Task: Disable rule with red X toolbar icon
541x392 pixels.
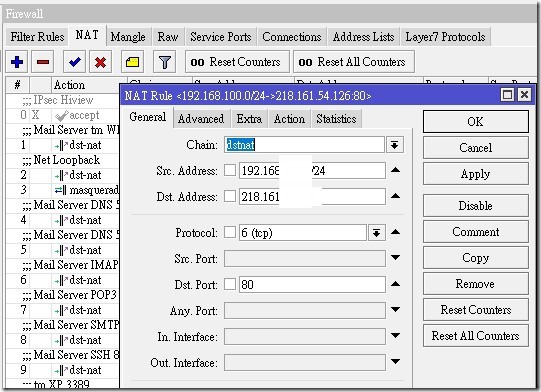Action: tap(100, 62)
